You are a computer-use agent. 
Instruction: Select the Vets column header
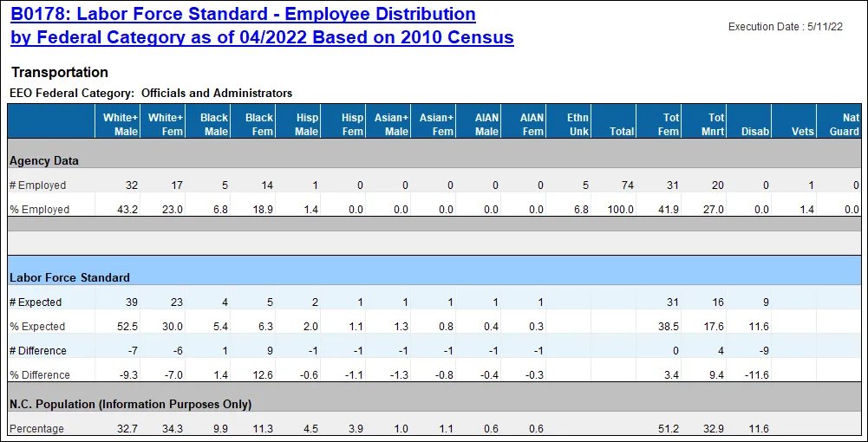(x=803, y=132)
